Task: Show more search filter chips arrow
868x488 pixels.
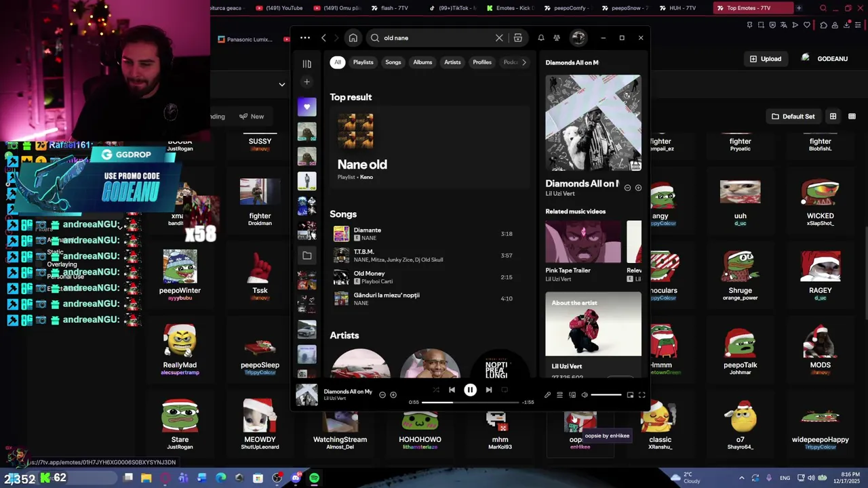Action: click(524, 62)
